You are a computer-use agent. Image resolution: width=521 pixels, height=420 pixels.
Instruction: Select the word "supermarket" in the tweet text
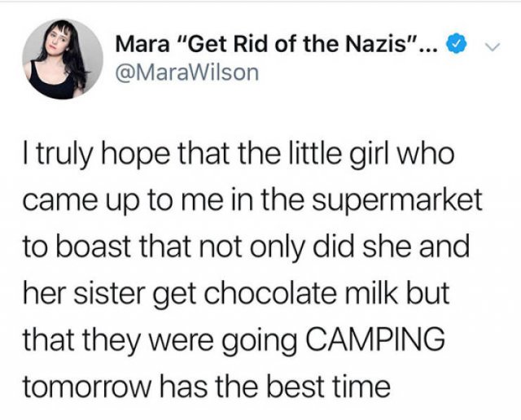396,201
